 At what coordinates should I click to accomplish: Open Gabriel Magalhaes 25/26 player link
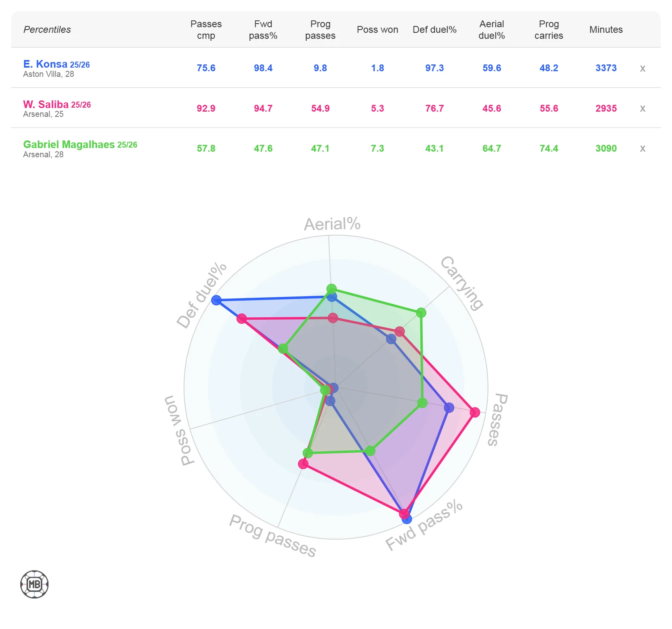tap(80, 144)
